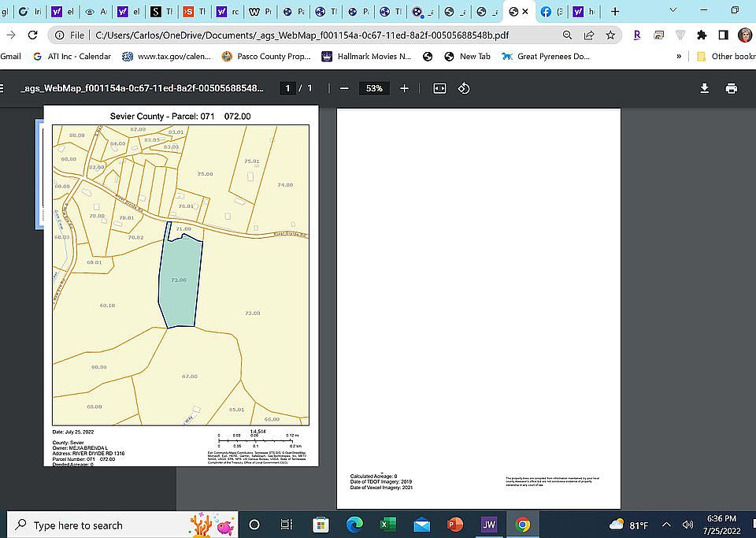Screen dimensions: 756x538
Task: Open a new browser tab
Action: (615, 12)
